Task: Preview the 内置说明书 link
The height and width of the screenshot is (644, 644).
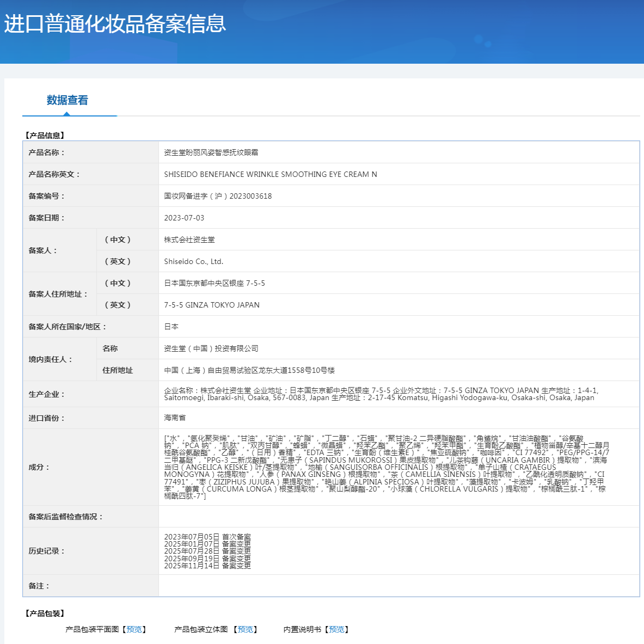Action: coord(337,629)
